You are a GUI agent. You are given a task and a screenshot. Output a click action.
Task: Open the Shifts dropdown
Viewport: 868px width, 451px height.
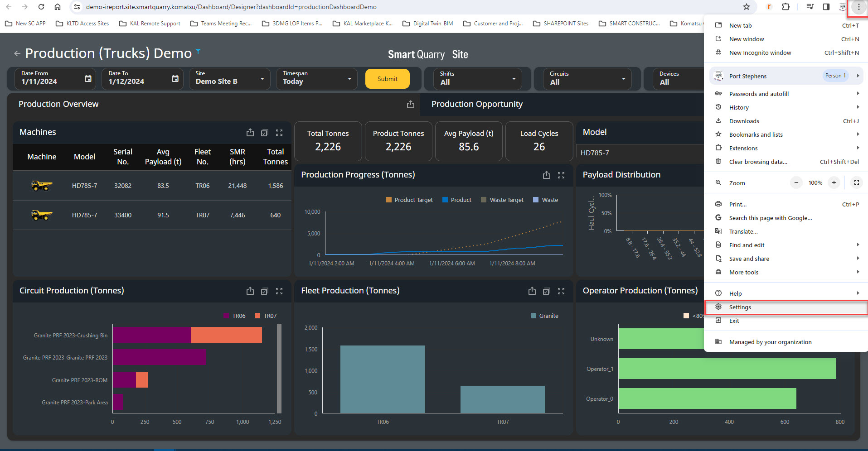(x=478, y=79)
